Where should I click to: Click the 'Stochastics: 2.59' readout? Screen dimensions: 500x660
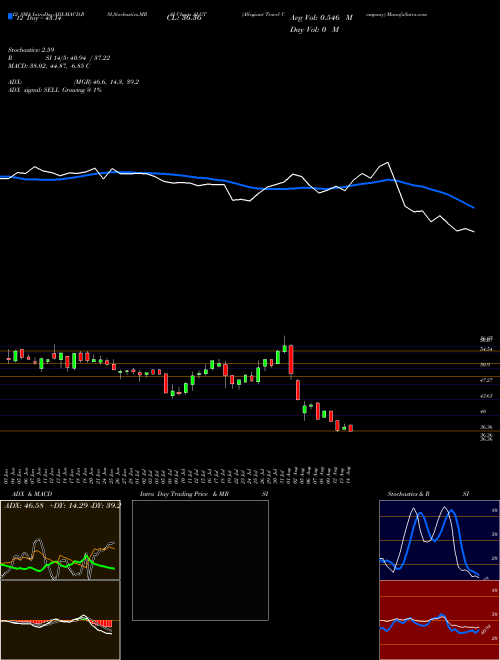click(x=31, y=50)
